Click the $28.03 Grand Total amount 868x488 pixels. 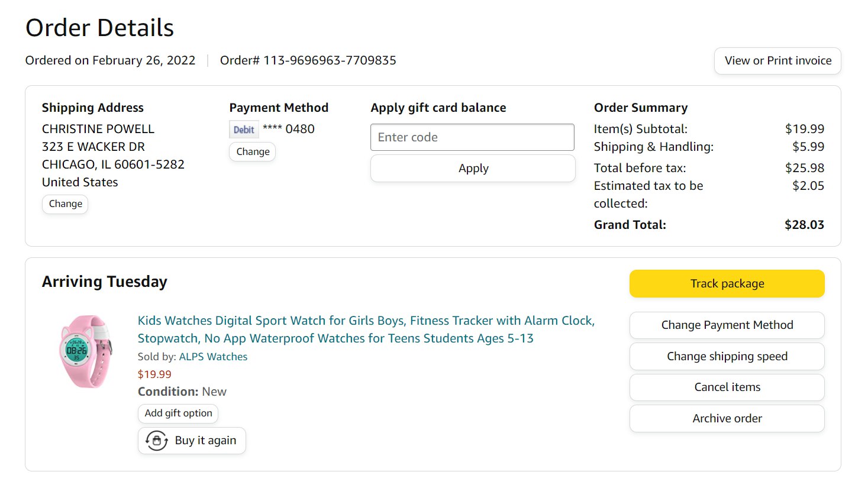coord(804,225)
